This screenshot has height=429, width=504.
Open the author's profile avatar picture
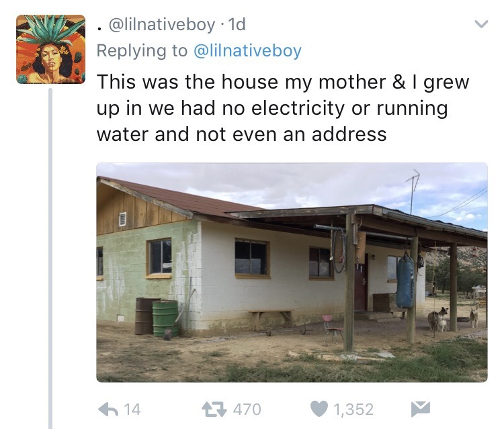tap(51, 49)
